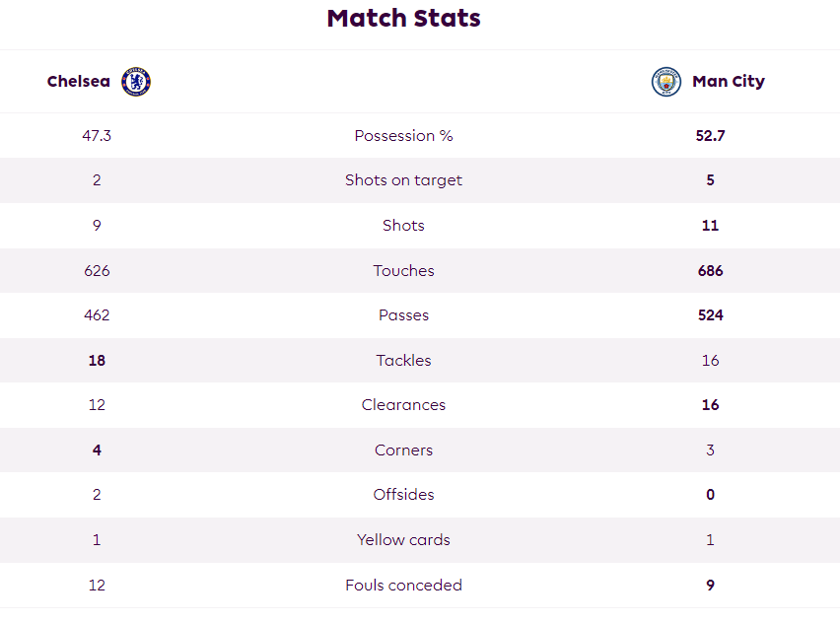Click the Possession % stat label
The width and height of the screenshot is (840, 623).
pos(404,136)
